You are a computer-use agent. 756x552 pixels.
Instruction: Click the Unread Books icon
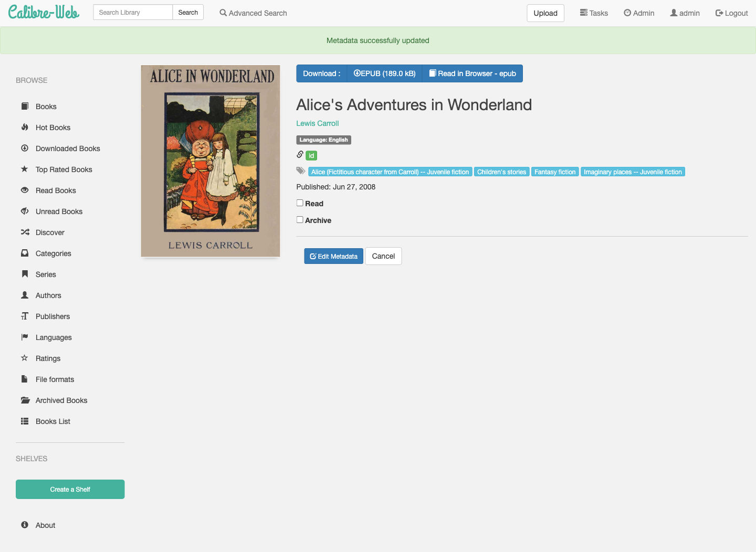[x=25, y=211]
